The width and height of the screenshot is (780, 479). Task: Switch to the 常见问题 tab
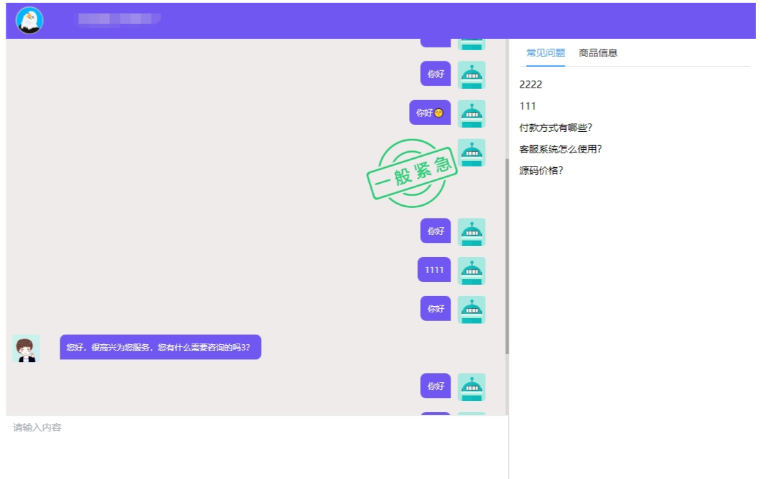click(x=545, y=53)
